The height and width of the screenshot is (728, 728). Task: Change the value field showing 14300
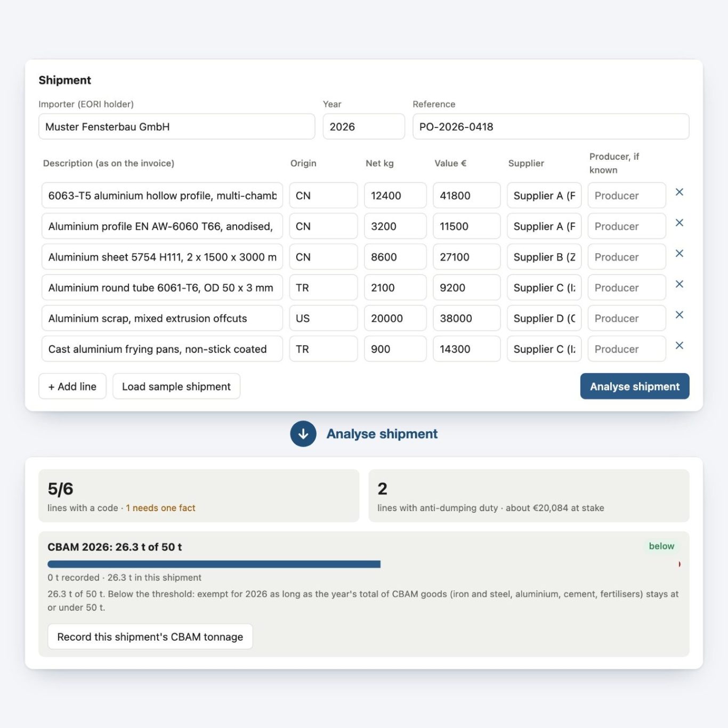tap(467, 349)
